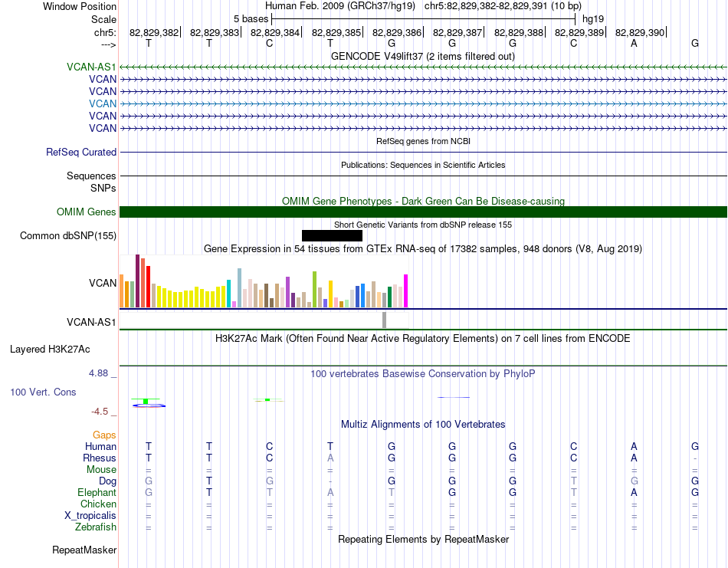The height and width of the screenshot is (568, 728).
Task: Click the Repeating Elements by RepeatMasker title
Action: (423, 539)
